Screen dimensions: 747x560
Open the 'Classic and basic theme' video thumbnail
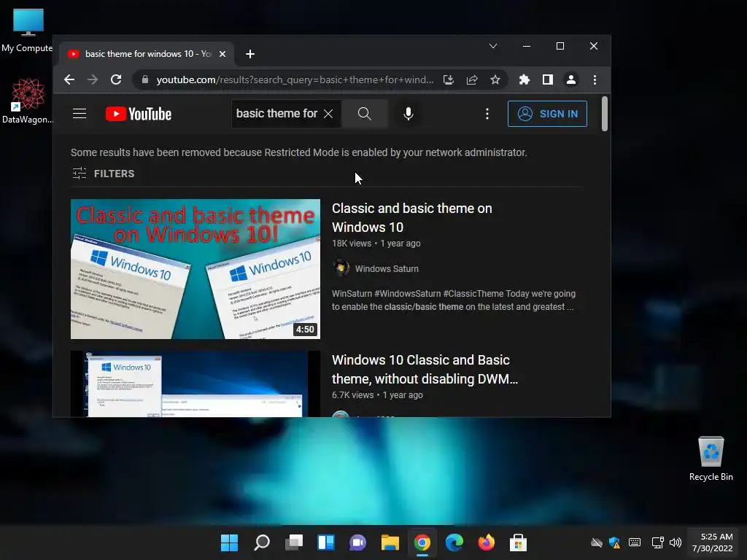(196, 269)
